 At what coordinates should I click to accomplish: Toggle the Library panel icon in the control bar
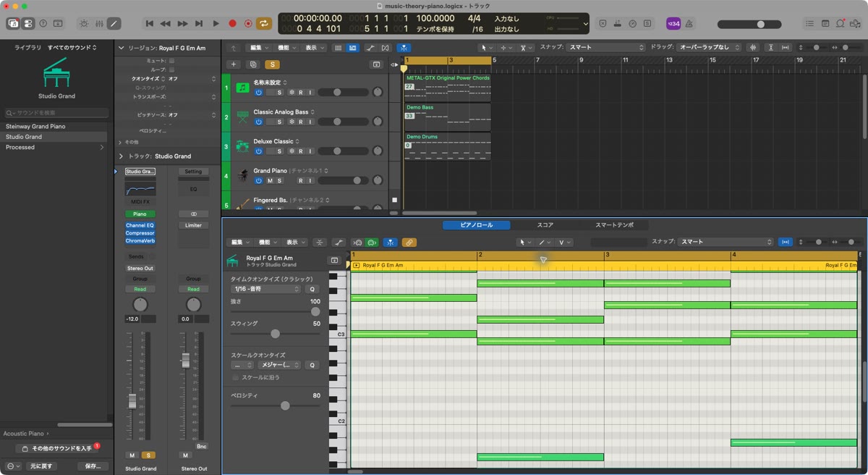13,23
